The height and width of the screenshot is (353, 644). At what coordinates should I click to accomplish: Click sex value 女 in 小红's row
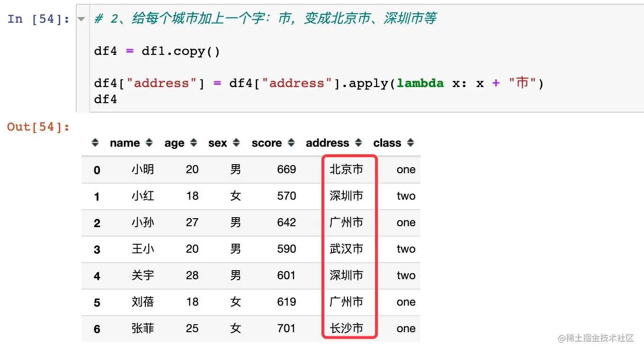[x=236, y=196]
